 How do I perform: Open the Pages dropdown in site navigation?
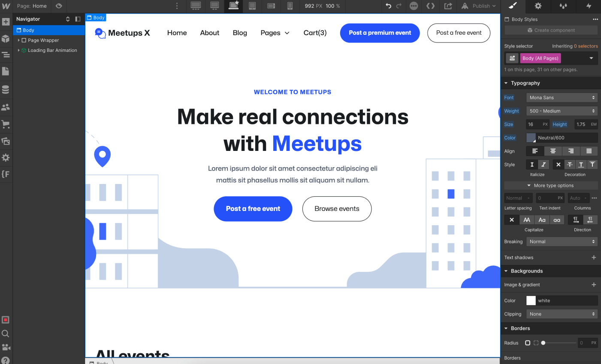(275, 33)
